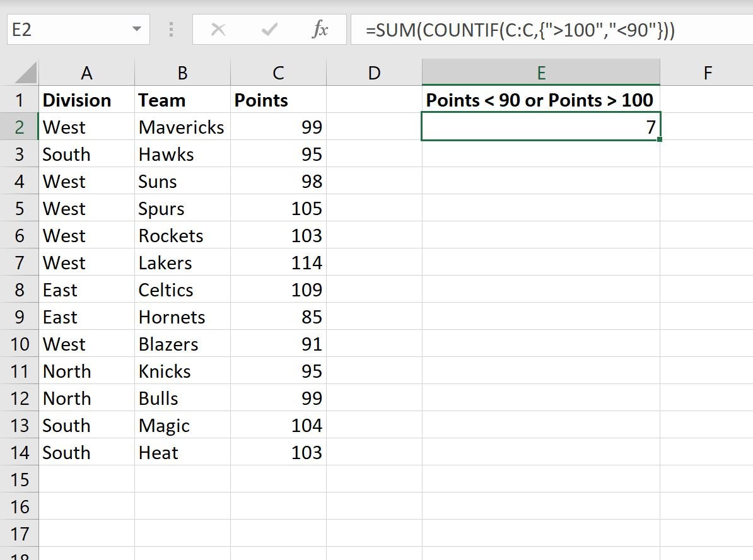Expand the Name Box dropdown arrow
The image size is (753, 560).
coord(137,29)
